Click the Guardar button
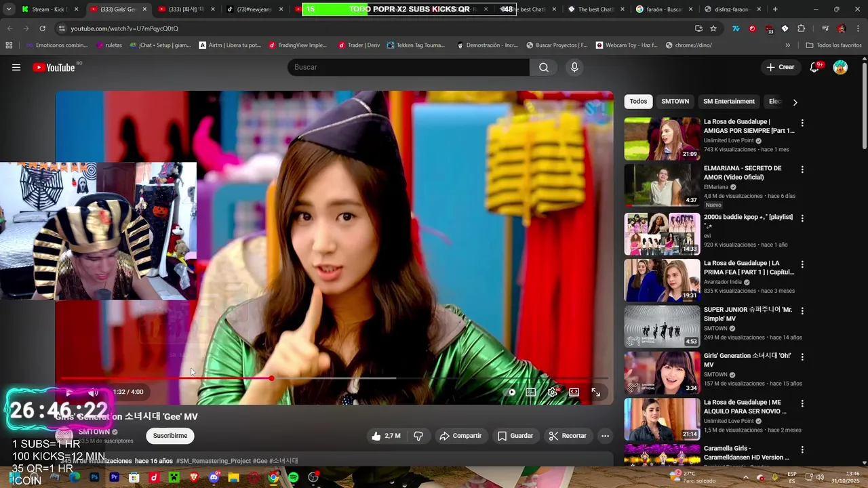 515,436
